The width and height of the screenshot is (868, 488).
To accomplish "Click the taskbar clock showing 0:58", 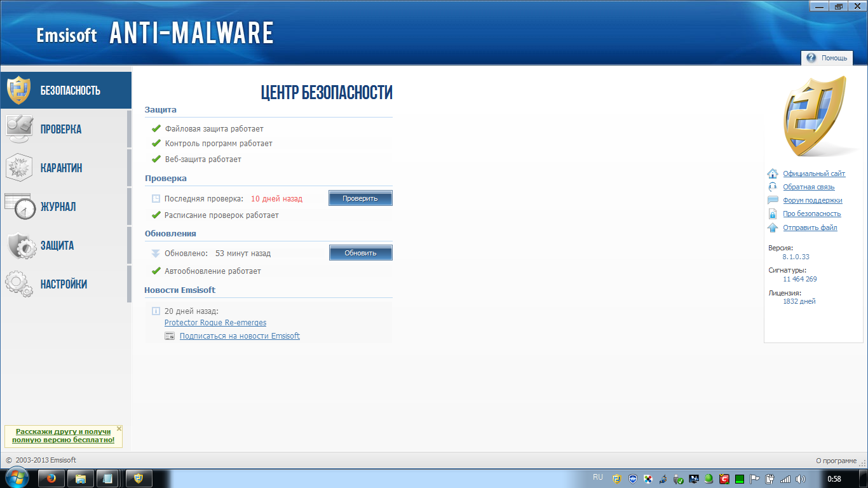I will (x=834, y=478).
